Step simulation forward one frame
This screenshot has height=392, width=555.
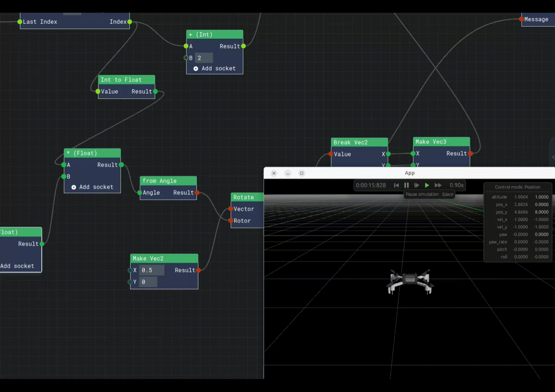(417, 185)
